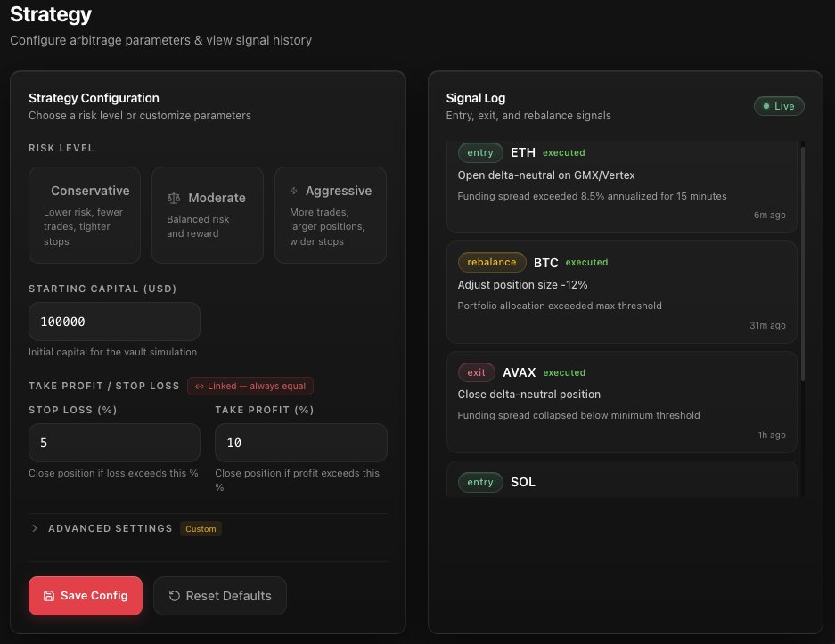Click the Starting Capital input field
Viewport: 835px width, 644px height.
coord(114,322)
